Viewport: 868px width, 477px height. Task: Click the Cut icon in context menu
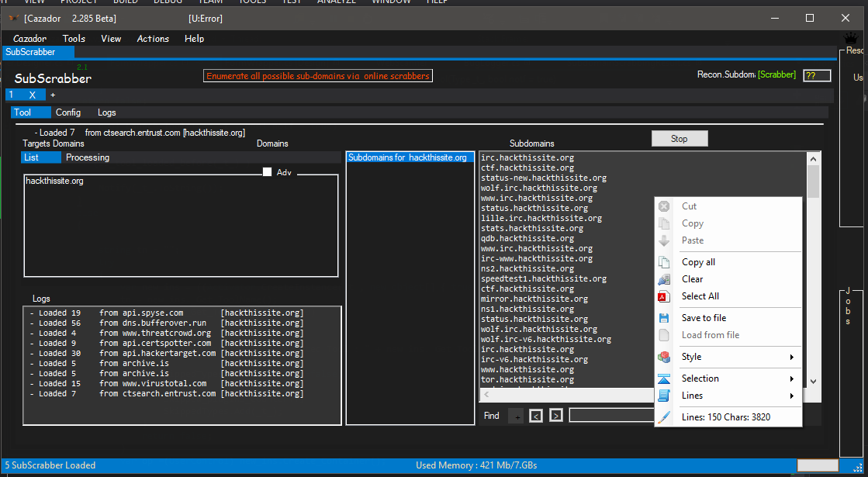click(x=664, y=206)
